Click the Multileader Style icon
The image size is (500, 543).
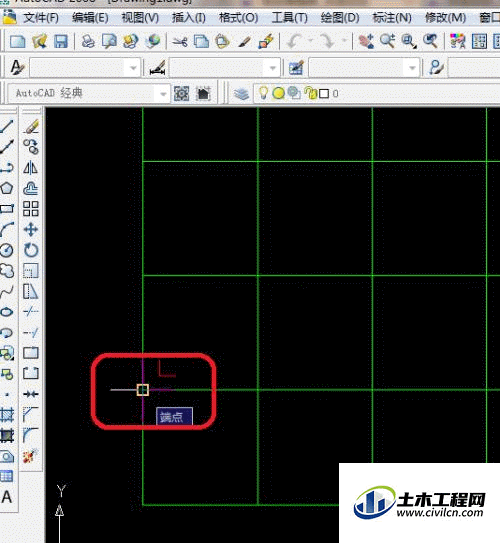[436, 67]
